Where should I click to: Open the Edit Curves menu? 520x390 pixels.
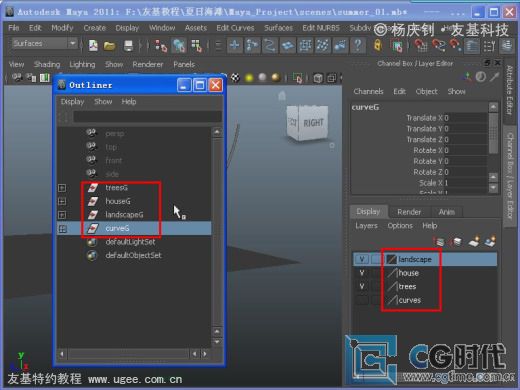(235, 28)
